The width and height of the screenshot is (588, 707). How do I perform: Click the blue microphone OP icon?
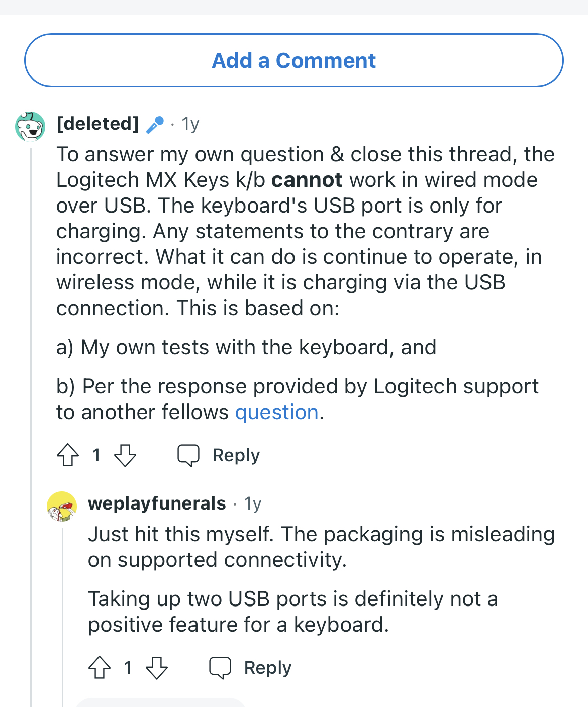coord(155,124)
